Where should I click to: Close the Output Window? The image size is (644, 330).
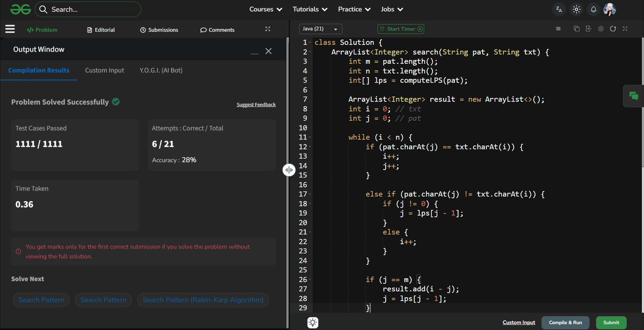[269, 51]
